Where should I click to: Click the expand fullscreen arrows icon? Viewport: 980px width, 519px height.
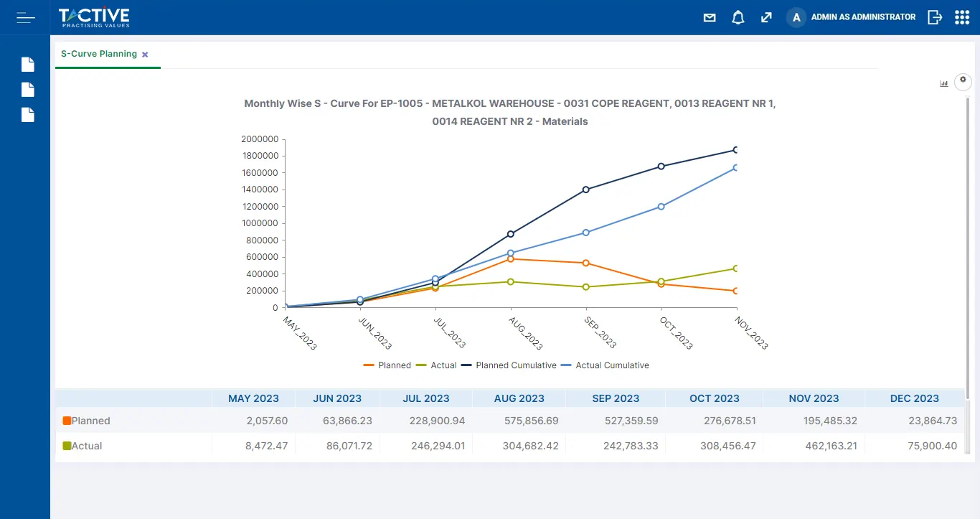pos(766,18)
